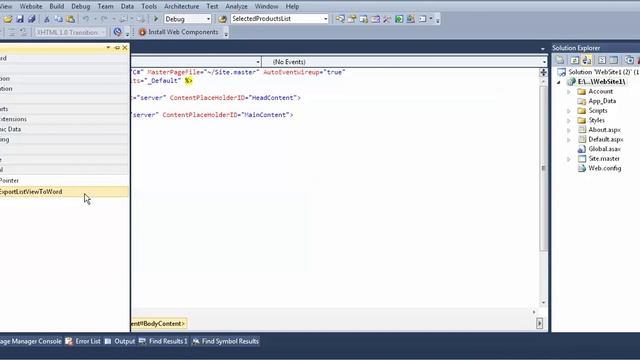
Task: Click the Redo arrow icon
Action: pos(104,19)
